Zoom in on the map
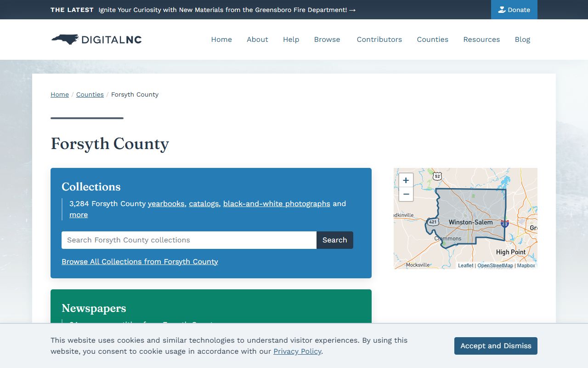The image size is (588, 368). tap(406, 180)
